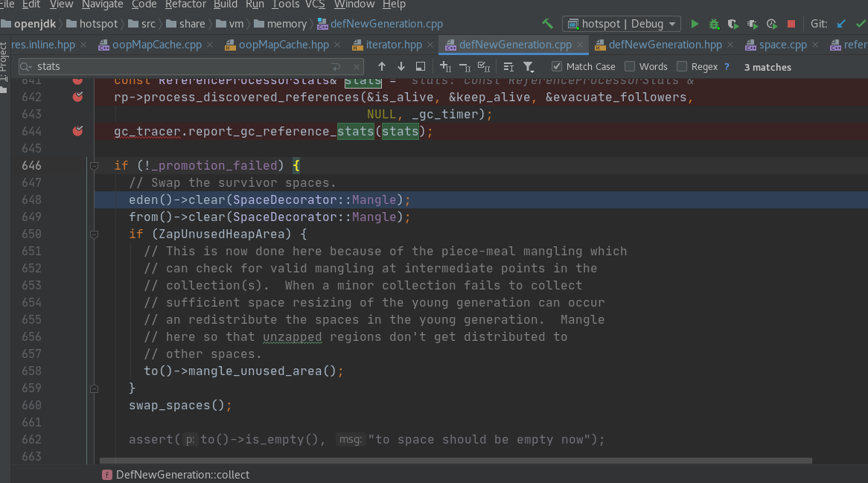Screen dimensions: 868x483
Task: Open hotspot | Debug configuration dropdown
Action: pyautogui.click(x=622, y=24)
